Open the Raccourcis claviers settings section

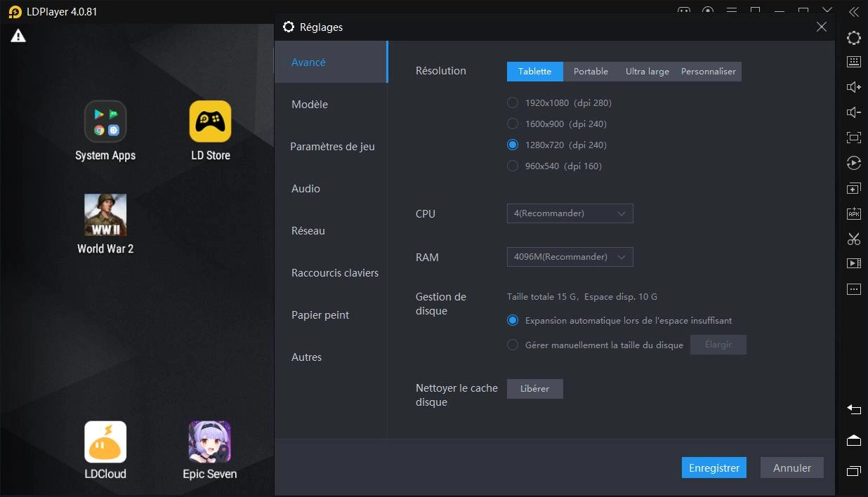pyautogui.click(x=335, y=273)
